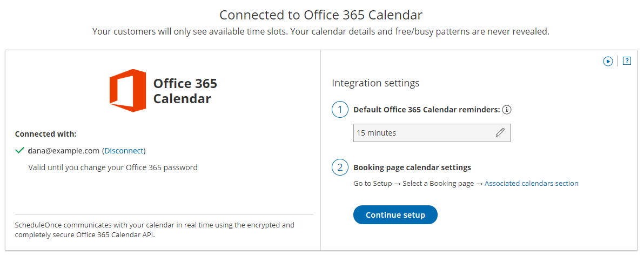Click the step 2 circle icon
Image resolution: width=644 pixels, height=255 pixels.
(x=340, y=167)
